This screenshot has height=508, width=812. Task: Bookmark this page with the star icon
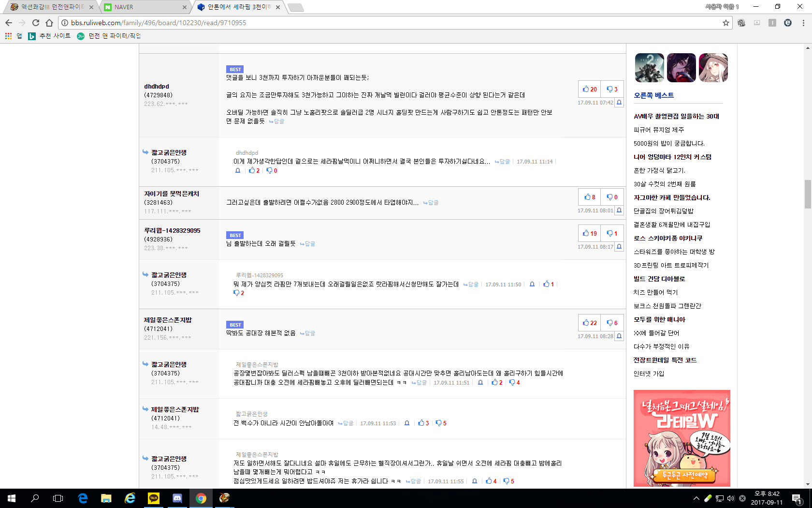tap(725, 23)
